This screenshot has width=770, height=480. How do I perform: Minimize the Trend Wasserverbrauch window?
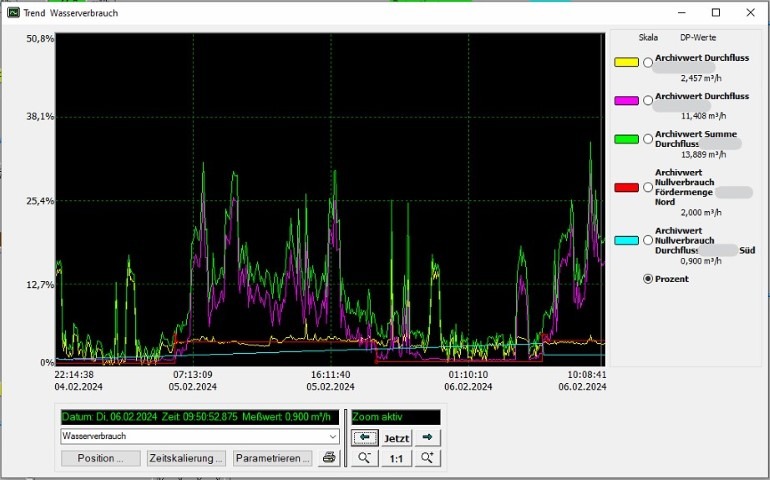tap(682, 13)
